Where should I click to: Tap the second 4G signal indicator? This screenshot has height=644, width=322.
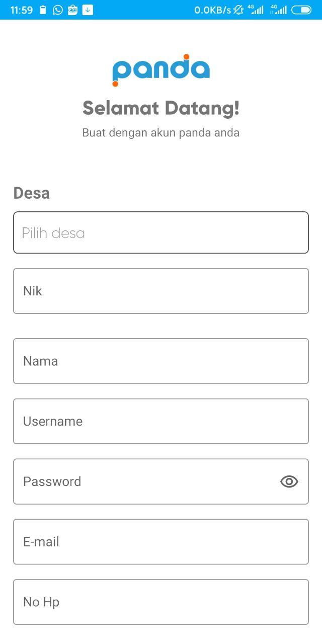click(x=278, y=10)
